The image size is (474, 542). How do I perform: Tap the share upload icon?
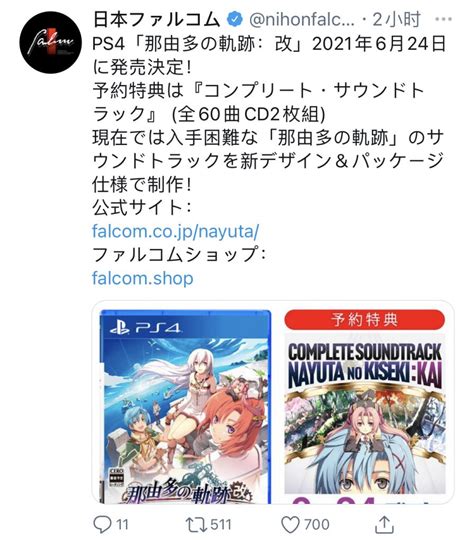pos(384,524)
